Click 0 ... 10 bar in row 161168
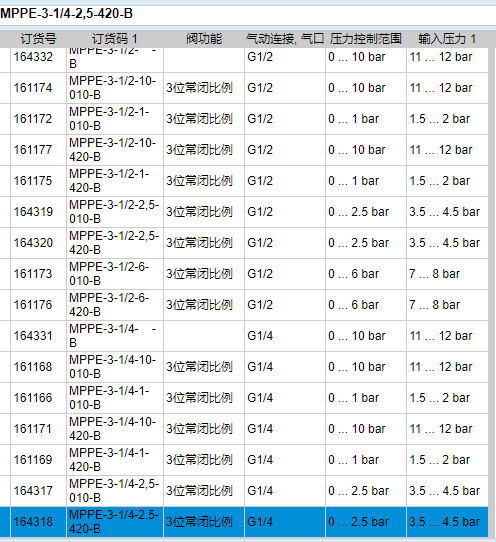The height and width of the screenshot is (542, 496). click(357, 367)
